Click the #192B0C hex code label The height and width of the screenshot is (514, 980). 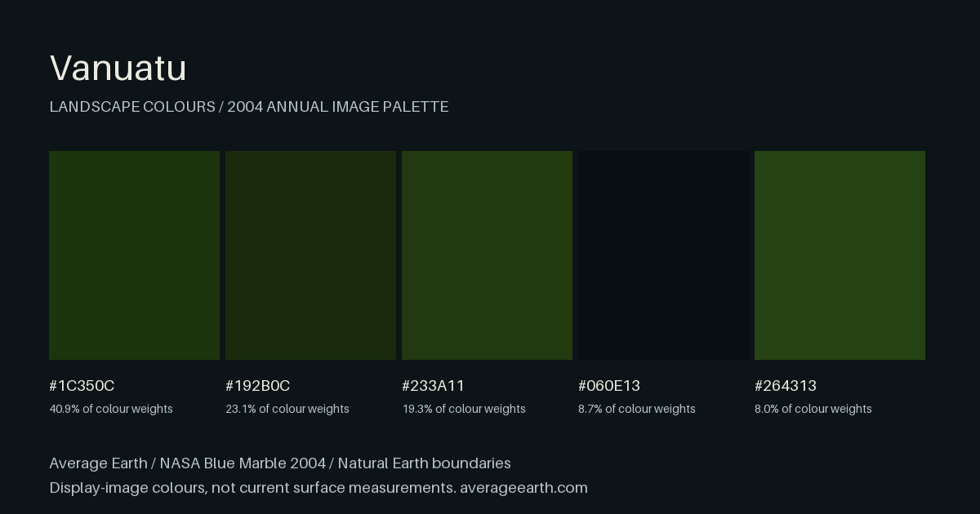click(x=258, y=386)
